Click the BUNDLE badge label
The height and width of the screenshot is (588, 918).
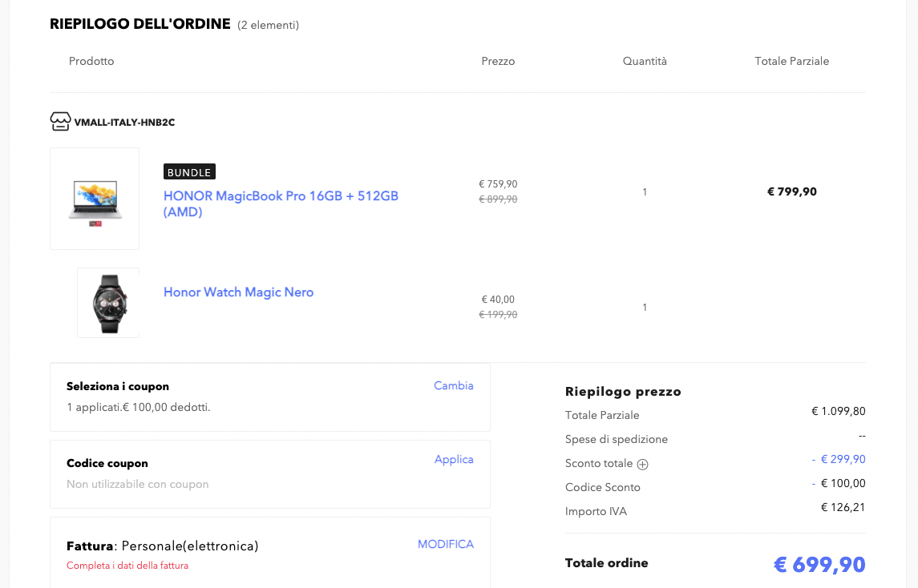[189, 171]
